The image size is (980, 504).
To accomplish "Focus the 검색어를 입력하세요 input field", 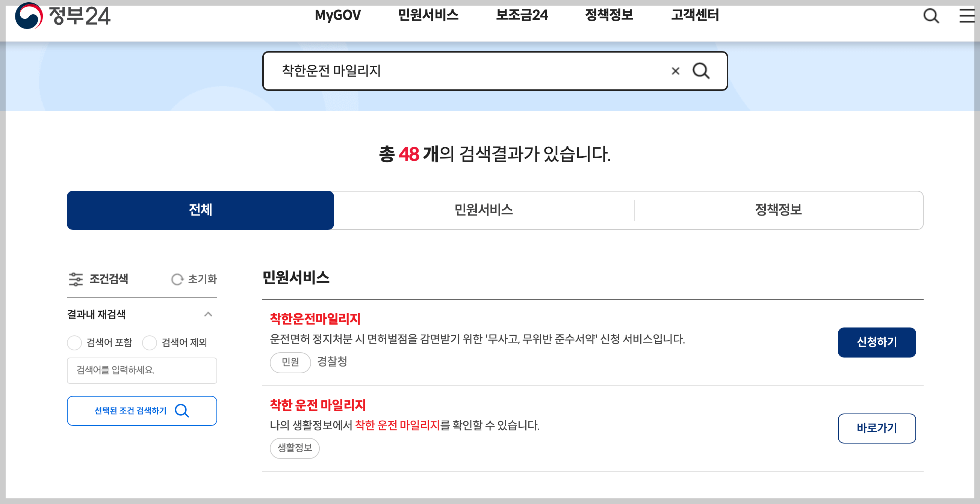I will coord(142,370).
